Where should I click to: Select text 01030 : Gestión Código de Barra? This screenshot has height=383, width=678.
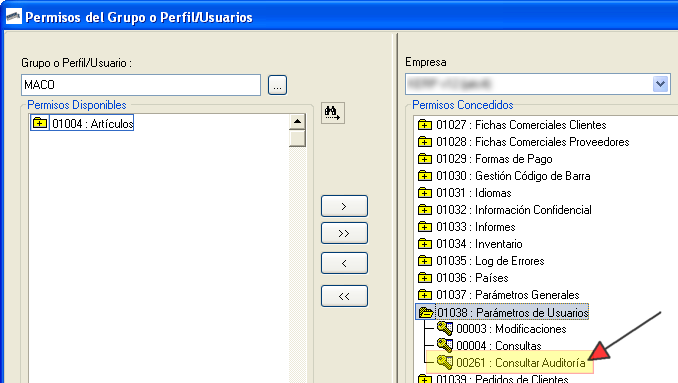(513, 176)
